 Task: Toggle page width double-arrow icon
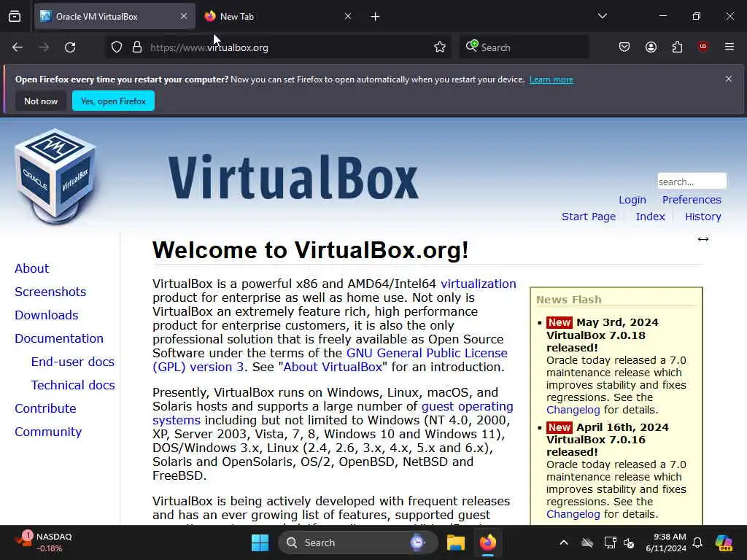tap(703, 239)
